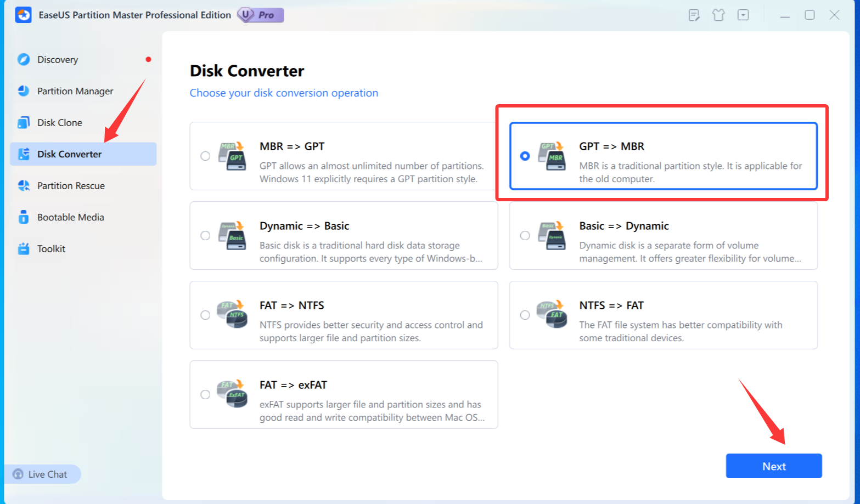Select the Dynamic => Basic radio button
The width and height of the screenshot is (860, 504).
205,235
